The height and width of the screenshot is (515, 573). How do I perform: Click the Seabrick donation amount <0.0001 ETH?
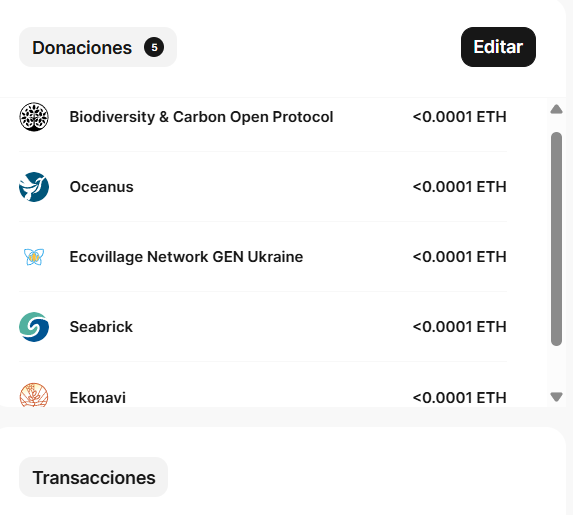click(x=459, y=327)
